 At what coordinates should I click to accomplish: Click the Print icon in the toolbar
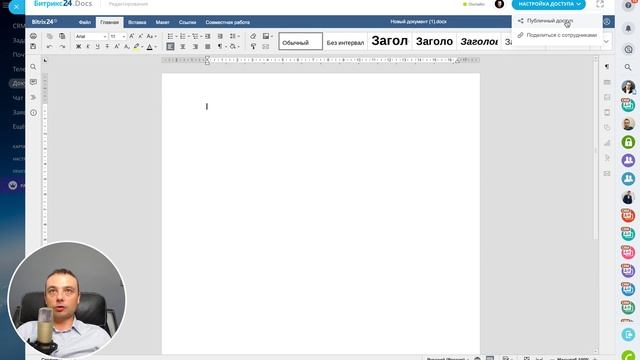(x=33, y=36)
